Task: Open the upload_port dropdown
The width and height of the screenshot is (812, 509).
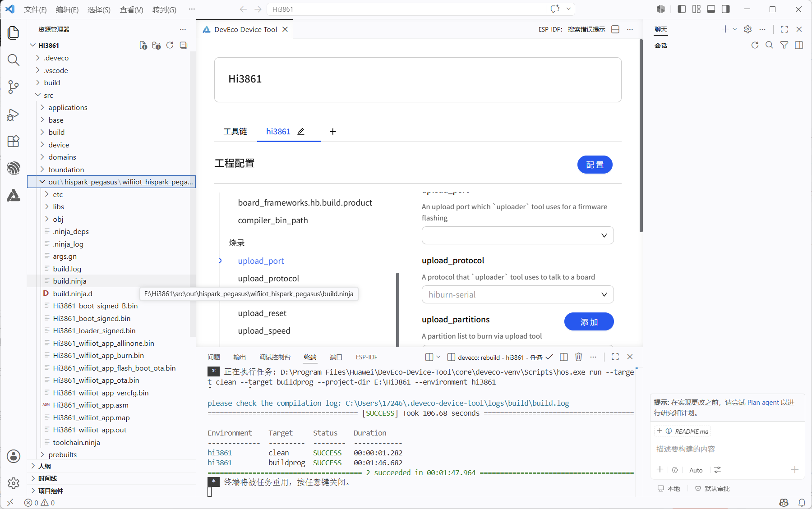Action: tap(517, 235)
